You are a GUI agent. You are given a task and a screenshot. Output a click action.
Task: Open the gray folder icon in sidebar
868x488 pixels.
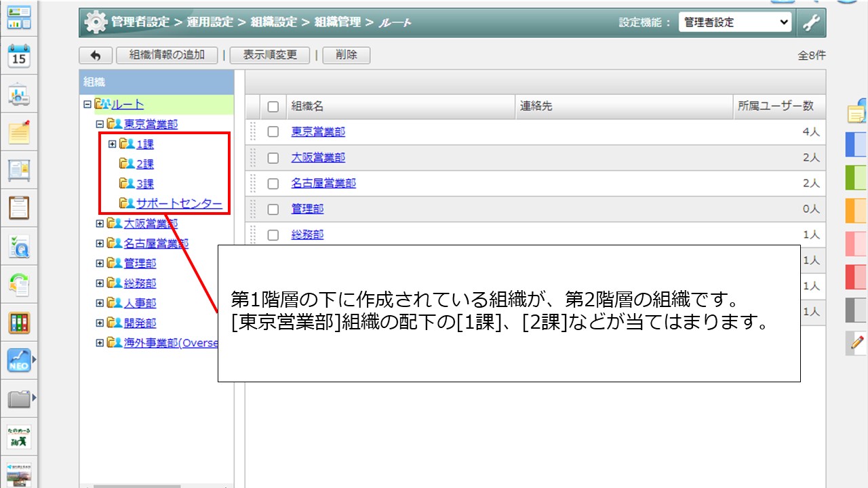[x=19, y=399]
